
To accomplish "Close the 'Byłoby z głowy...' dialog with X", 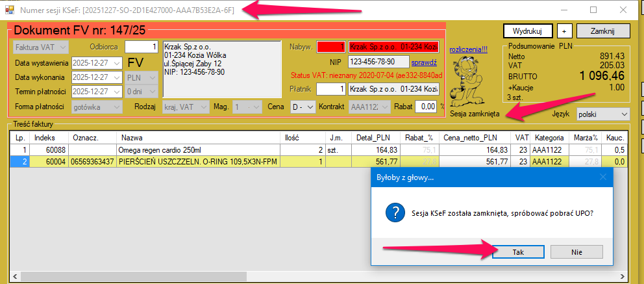I will pyautogui.click(x=602, y=177).
